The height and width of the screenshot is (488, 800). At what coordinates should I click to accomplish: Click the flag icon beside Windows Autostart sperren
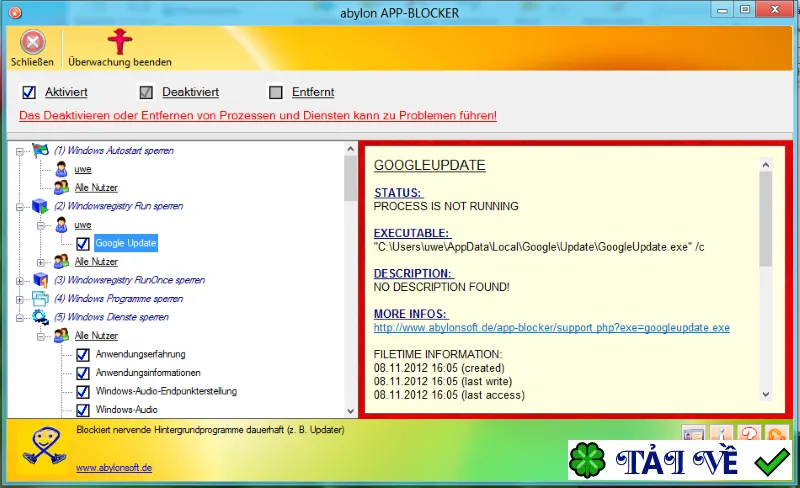click(40, 151)
